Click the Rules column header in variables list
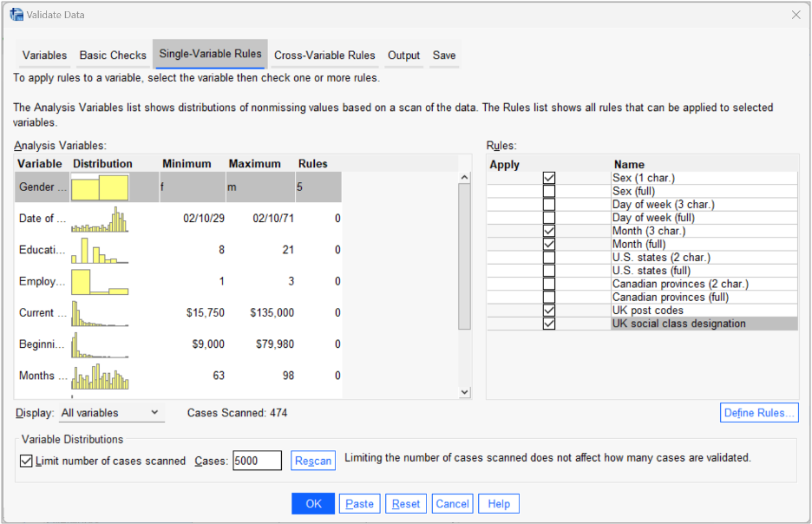 pyautogui.click(x=313, y=164)
